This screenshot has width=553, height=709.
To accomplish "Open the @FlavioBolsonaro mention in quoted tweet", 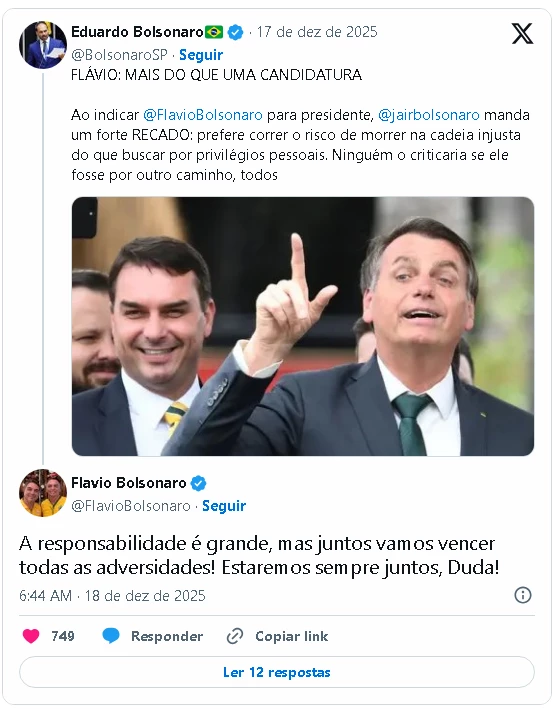I will click(x=203, y=115).
